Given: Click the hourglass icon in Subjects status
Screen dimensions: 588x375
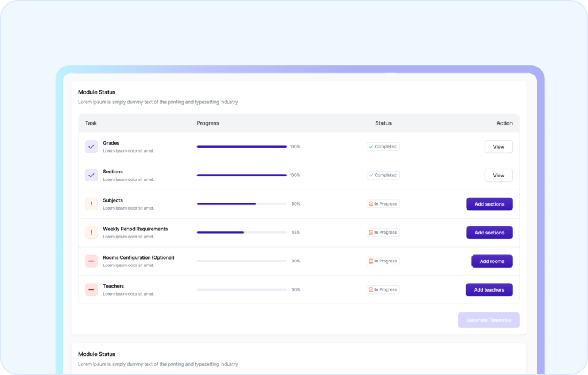Looking at the screenshot, I should [x=371, y=204].
